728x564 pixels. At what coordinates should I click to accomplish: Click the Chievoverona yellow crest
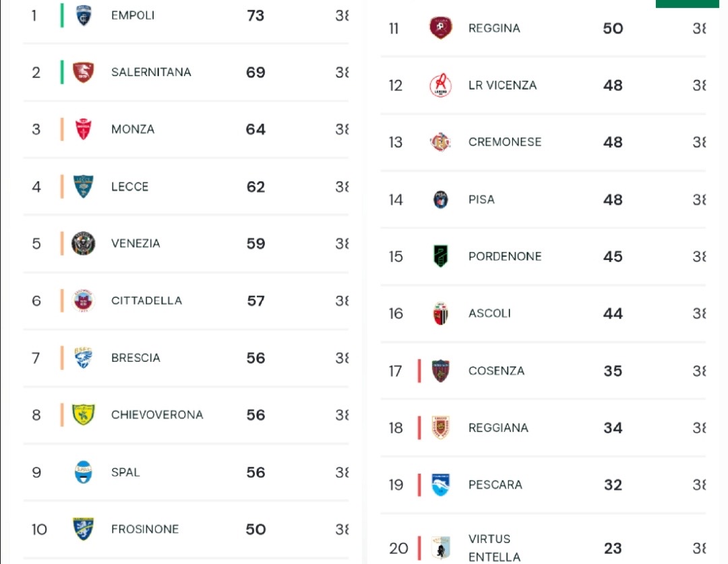(84, 414)
